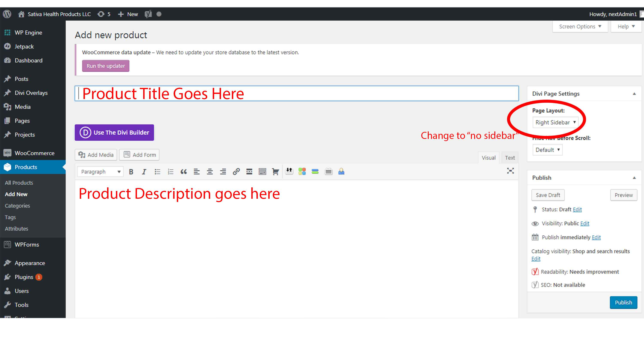Image resolution: width=644 pixels, height=337 pixels.
Task: Click the Add Form button
Action: 139,155
